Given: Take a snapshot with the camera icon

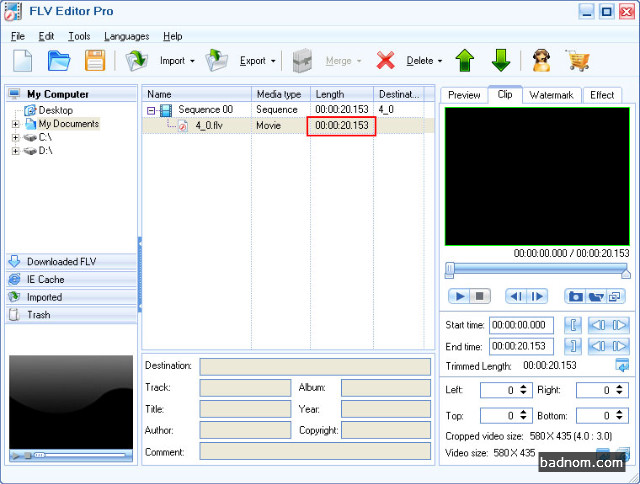Looking at the screenshot, I should (576, 296).
